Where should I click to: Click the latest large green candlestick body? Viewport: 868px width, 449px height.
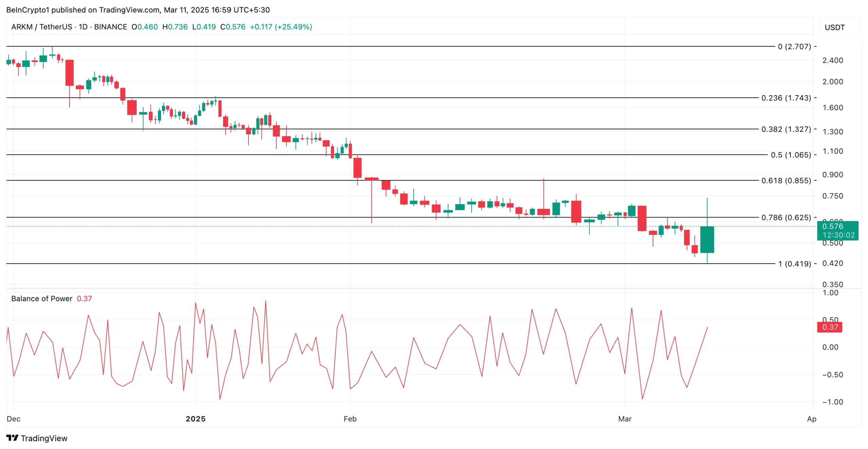click(x=707, y=239)
